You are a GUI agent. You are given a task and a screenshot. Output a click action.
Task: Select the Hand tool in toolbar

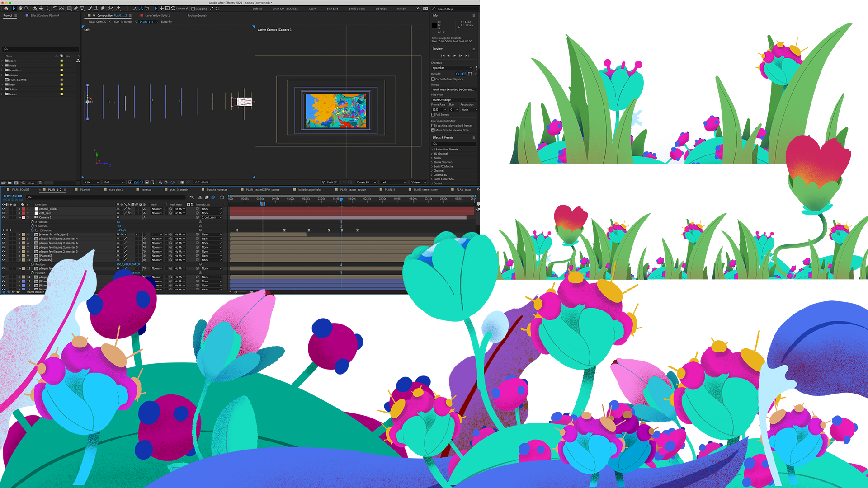coord(20,8)
